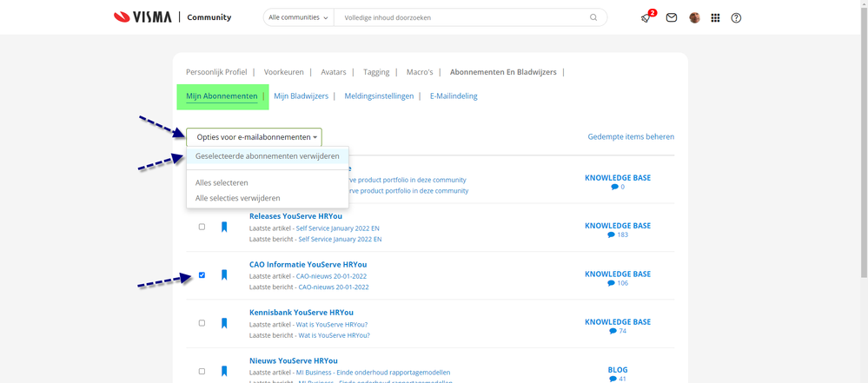
Task: Check the Kennisbank YouServe HRYou checkbox
Action: (x=202, y=323)
